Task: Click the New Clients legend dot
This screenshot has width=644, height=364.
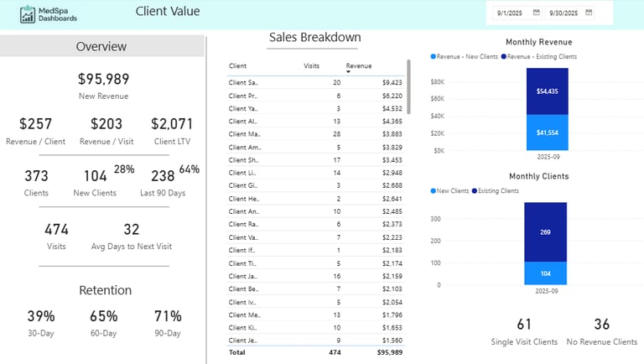Action: point(434,191)
